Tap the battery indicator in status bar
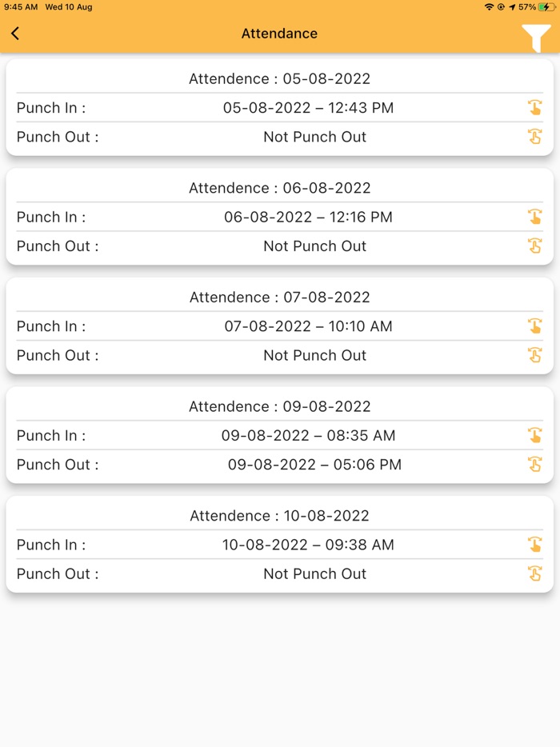 (546, 7)
